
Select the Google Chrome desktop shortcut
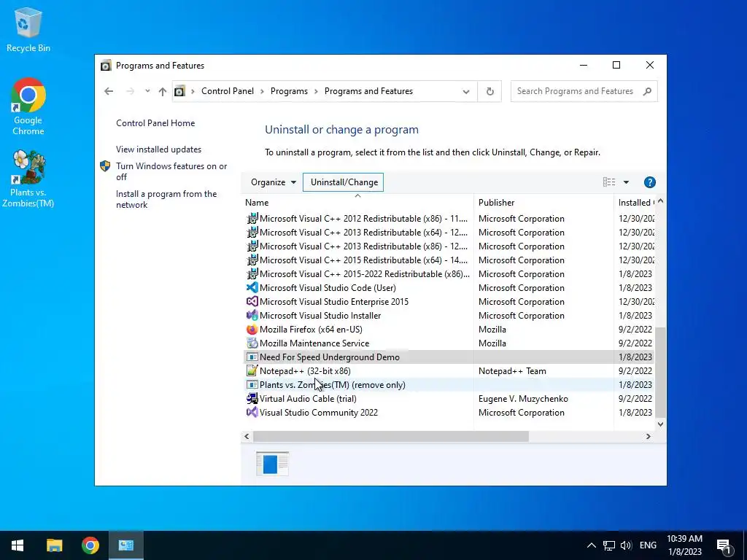(28, 106)
